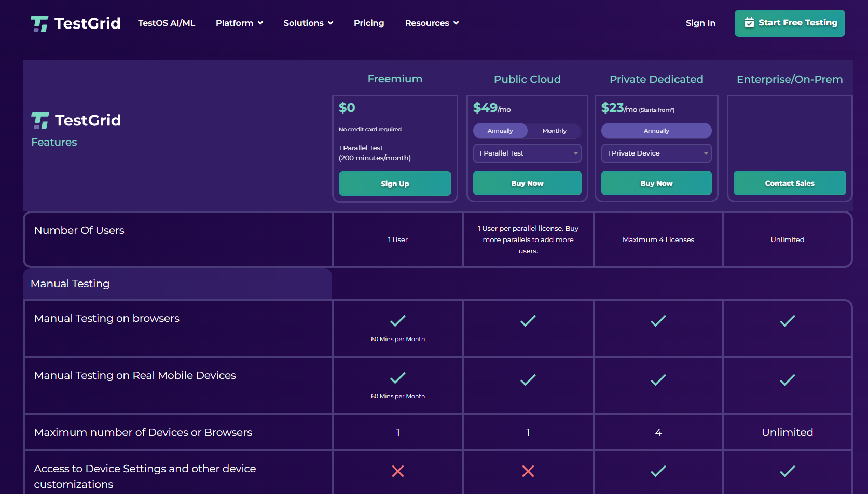Click Buy Now for Private Dedicated
The width and height of the screenshot is (868, 494).
pos(656,183)
